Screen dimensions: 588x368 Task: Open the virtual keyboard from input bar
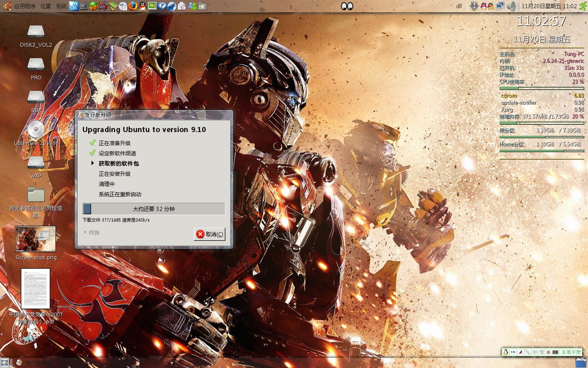tap(555, 352)
